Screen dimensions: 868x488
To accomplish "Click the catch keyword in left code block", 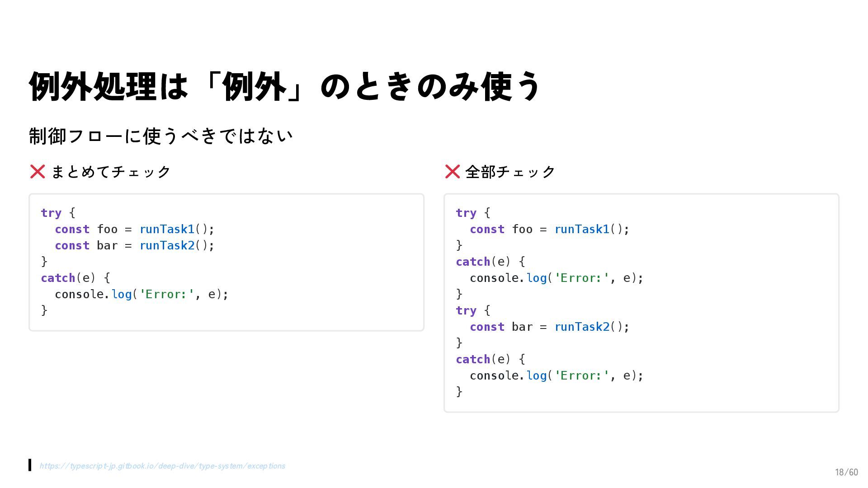I will [58, 278].
